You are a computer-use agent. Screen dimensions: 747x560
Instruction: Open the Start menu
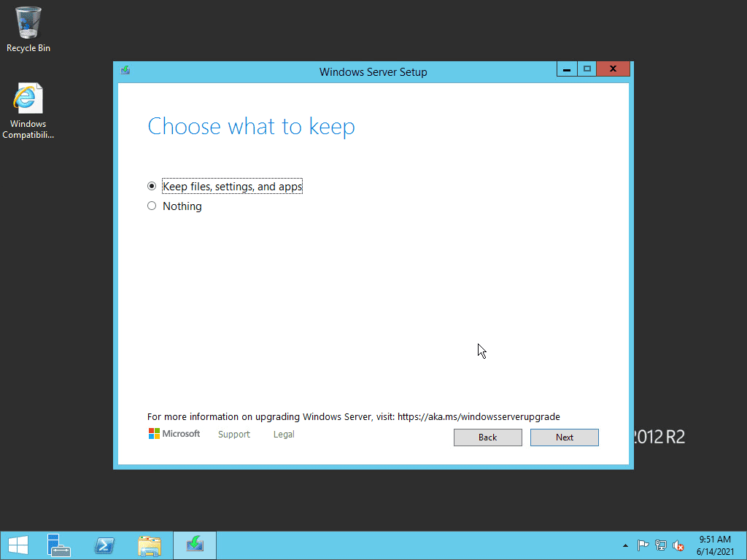[18, 545]
